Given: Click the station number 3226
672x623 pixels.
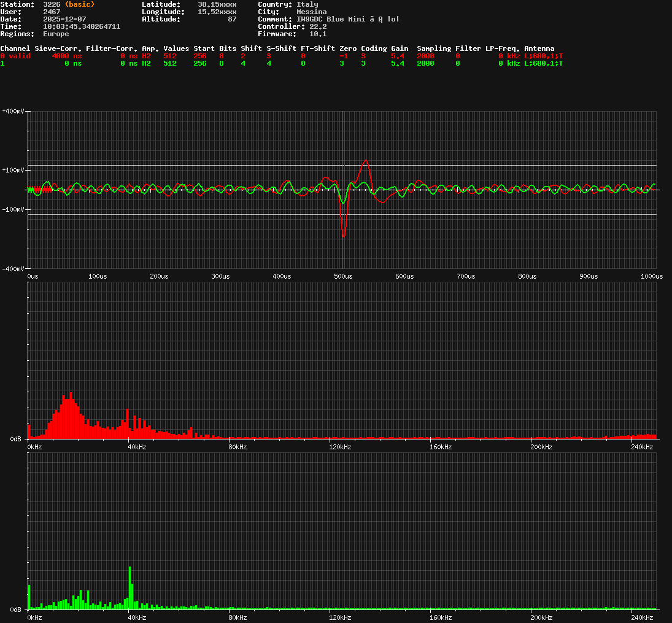Looking at the screenshot, I should [52, 4].
